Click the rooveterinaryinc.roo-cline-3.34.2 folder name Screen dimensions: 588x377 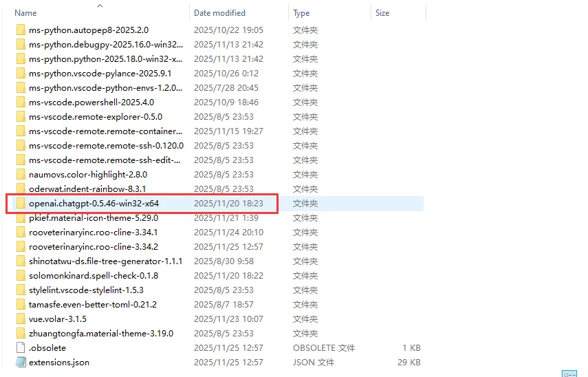94,246
